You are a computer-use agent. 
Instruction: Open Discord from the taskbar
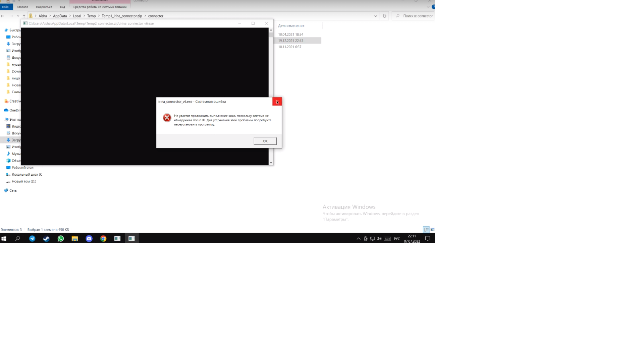click(89, 239)
